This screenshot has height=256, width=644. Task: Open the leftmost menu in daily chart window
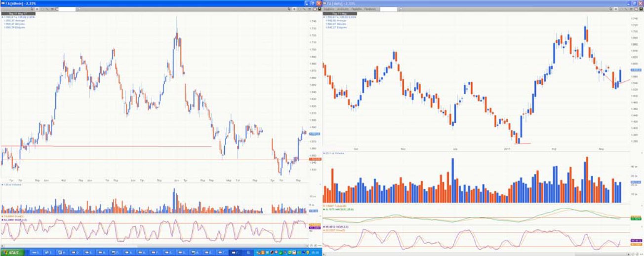[x=329, y=9]
